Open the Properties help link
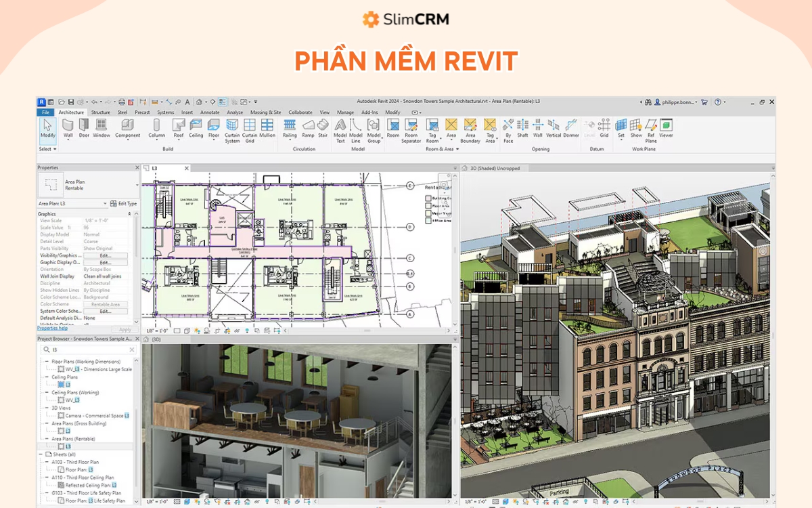 [51, 328]
